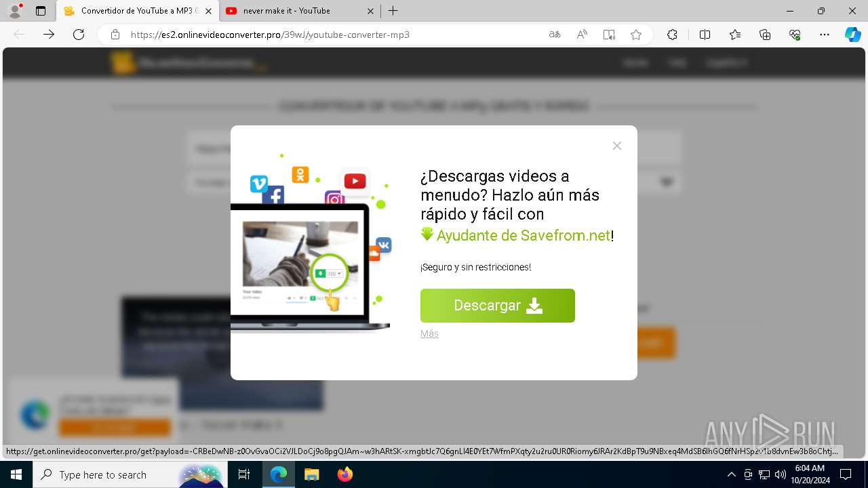Screen dimensions: 868x488
Task: Expand the blurred format dropdown arrow
Action: pos(667,182)
